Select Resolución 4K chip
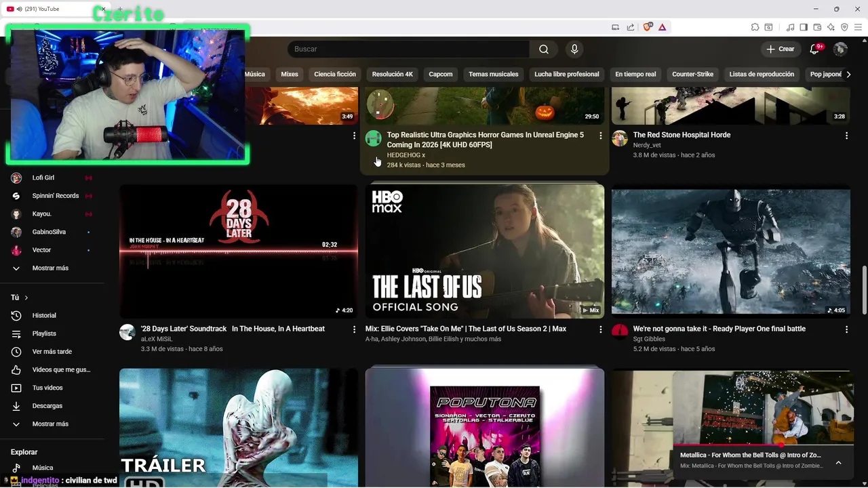This screenshot has width=868, height=488. click(393, 74)
